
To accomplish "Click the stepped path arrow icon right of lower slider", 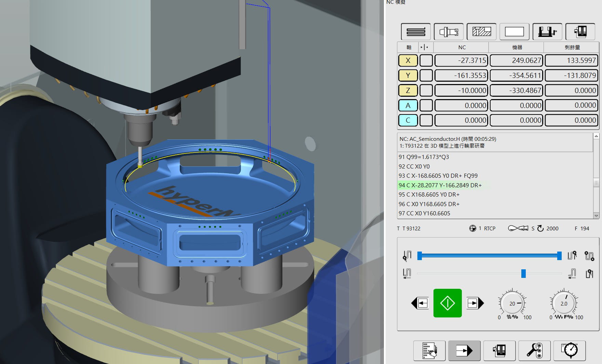I will [x=572, y=273].
